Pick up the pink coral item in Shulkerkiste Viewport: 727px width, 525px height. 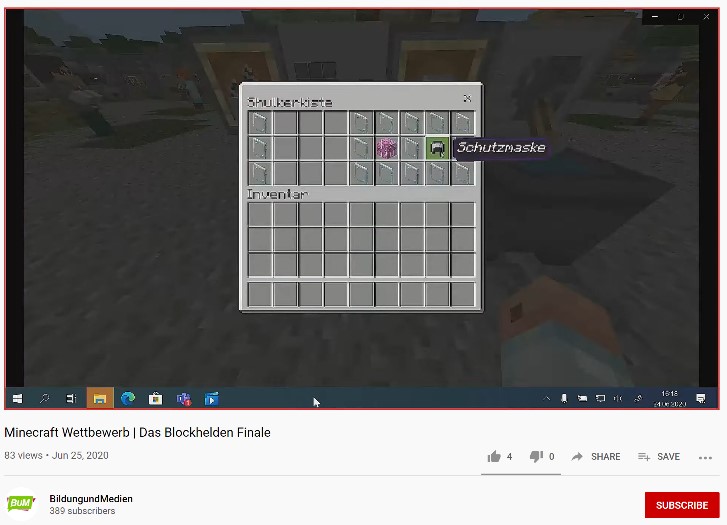click(x=386, y=148)
